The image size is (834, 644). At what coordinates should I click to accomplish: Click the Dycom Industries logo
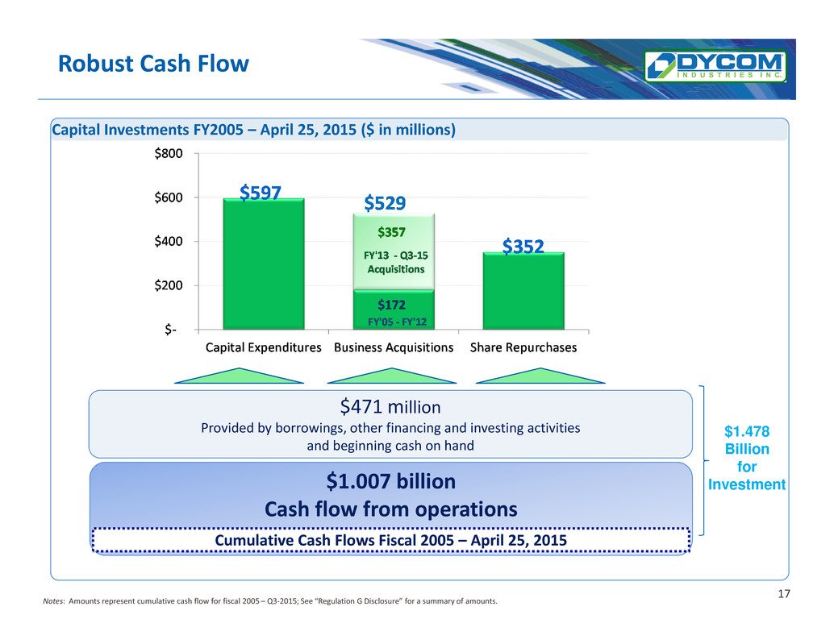tap(715, 66)
